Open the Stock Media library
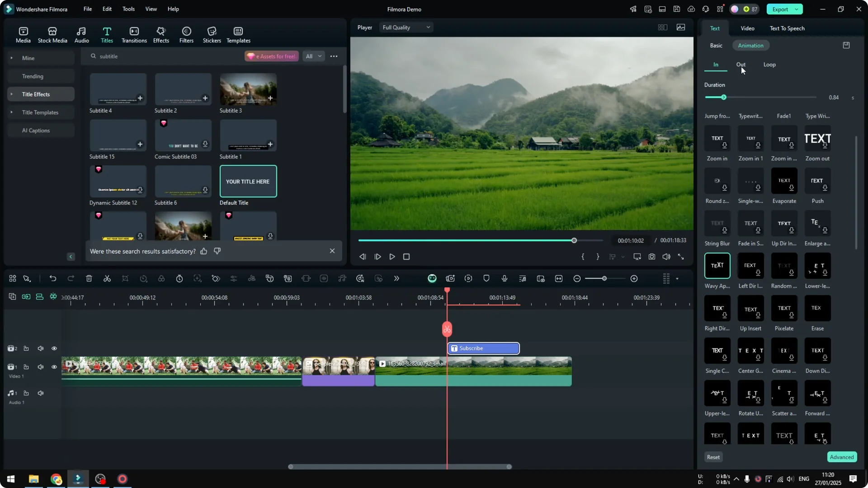This screenshot has height=488, width=868. (x=52, y=35)
